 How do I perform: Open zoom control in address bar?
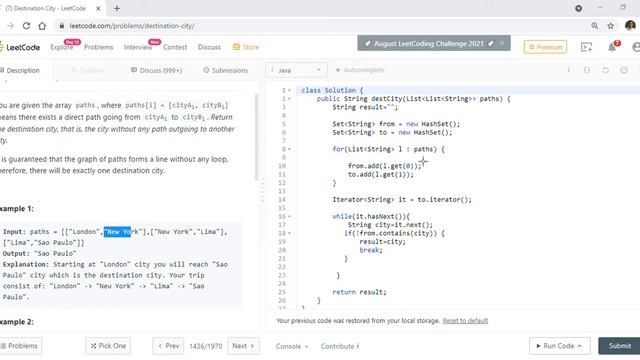595,26
